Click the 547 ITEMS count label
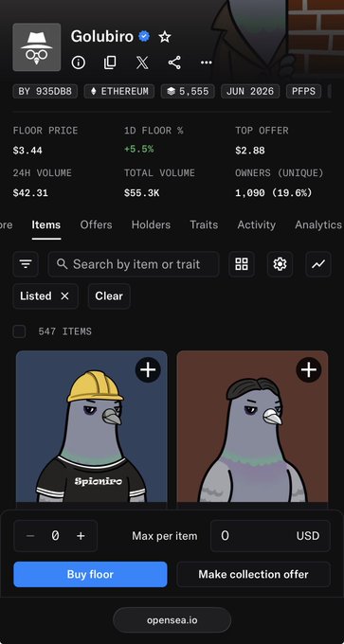Image resolution: width=344 pixels, height=644 pixels. tap(65, 331)
